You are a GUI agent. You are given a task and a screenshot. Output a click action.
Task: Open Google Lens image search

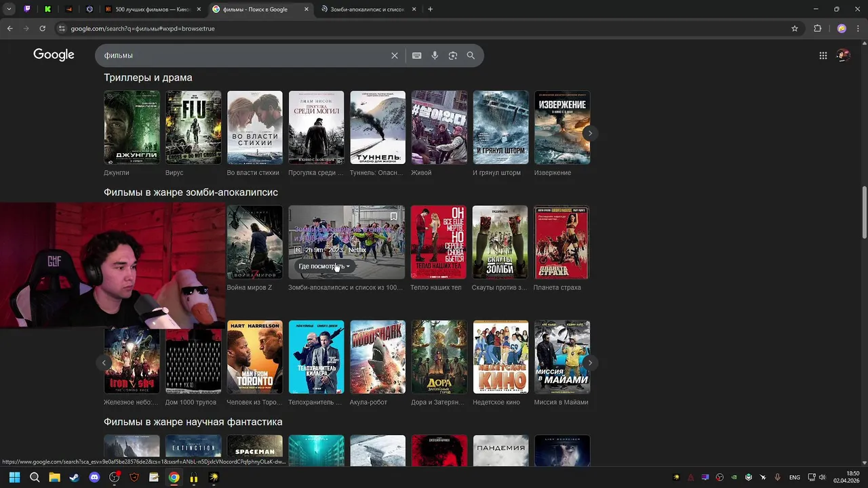[x=453, y=56]
